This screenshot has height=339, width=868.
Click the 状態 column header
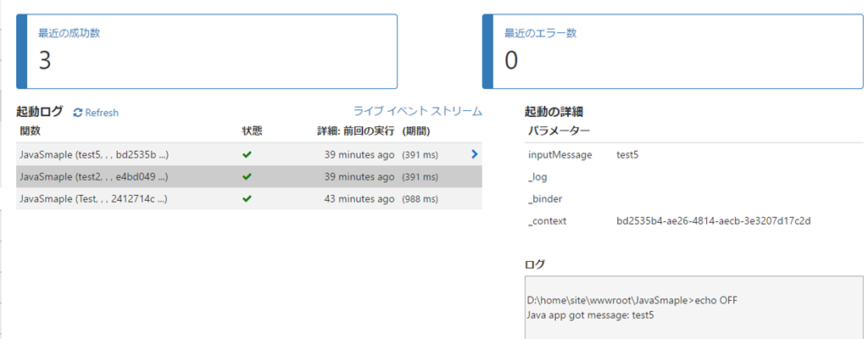pos(252,131)
